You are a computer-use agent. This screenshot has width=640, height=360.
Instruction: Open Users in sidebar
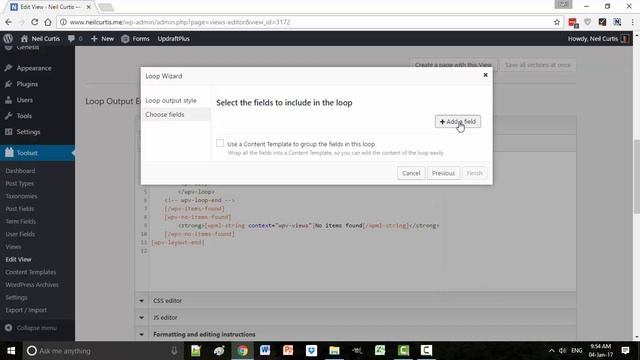[24, 100]
